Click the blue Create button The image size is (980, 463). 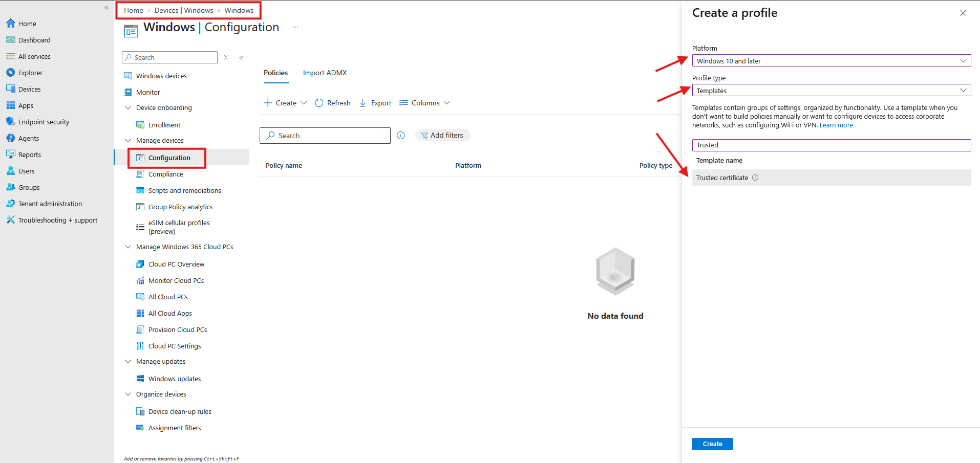point(712,444)
